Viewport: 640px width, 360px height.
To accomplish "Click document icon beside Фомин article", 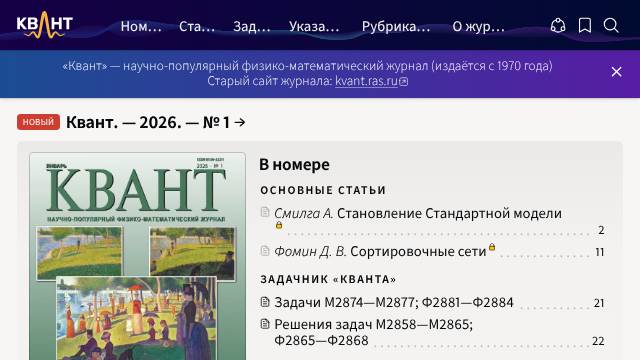I will (265, 251).
